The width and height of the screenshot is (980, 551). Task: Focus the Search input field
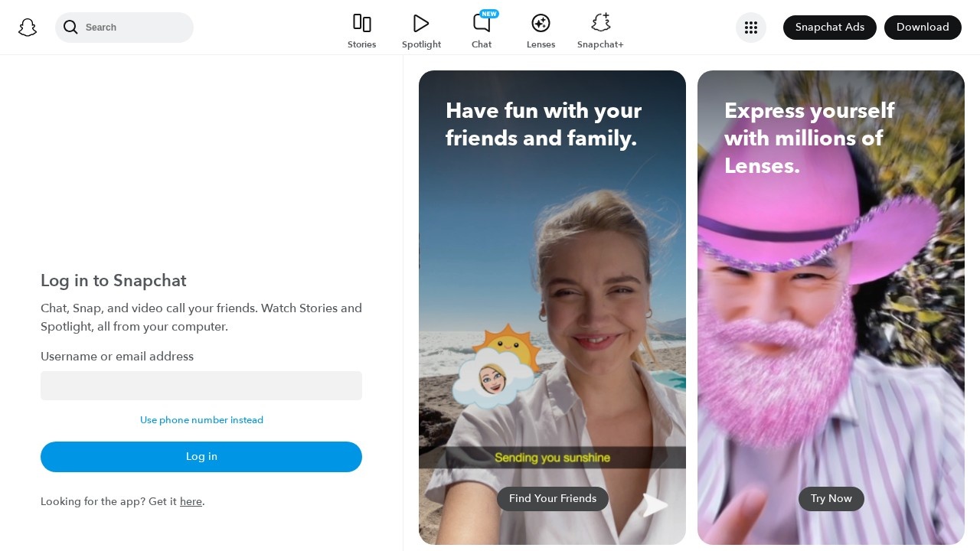click(x=124, y=28)
